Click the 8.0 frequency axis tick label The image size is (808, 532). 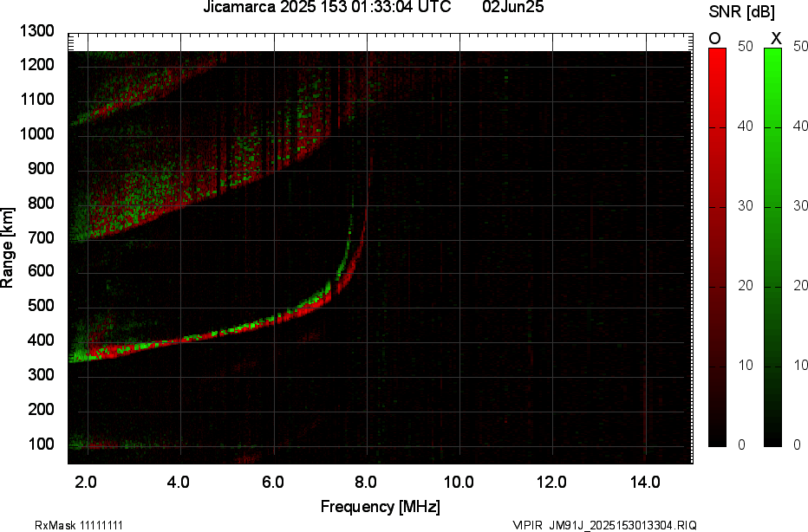pos(366,482)
